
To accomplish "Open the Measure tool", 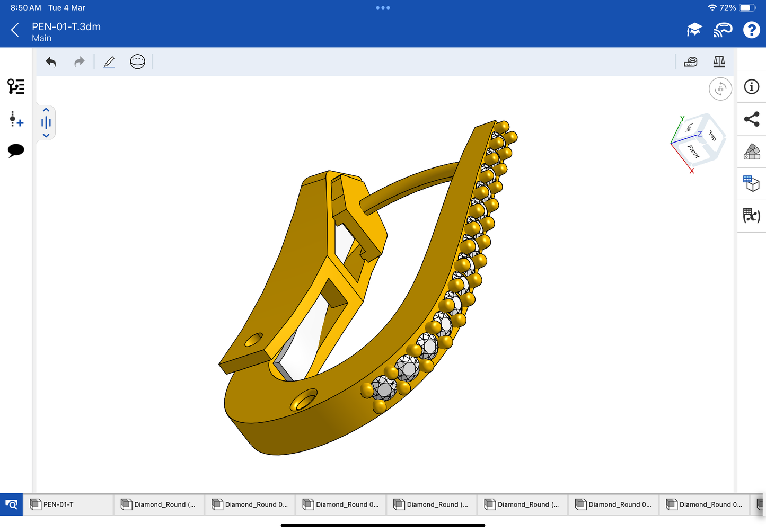I will tap(690, 62).
